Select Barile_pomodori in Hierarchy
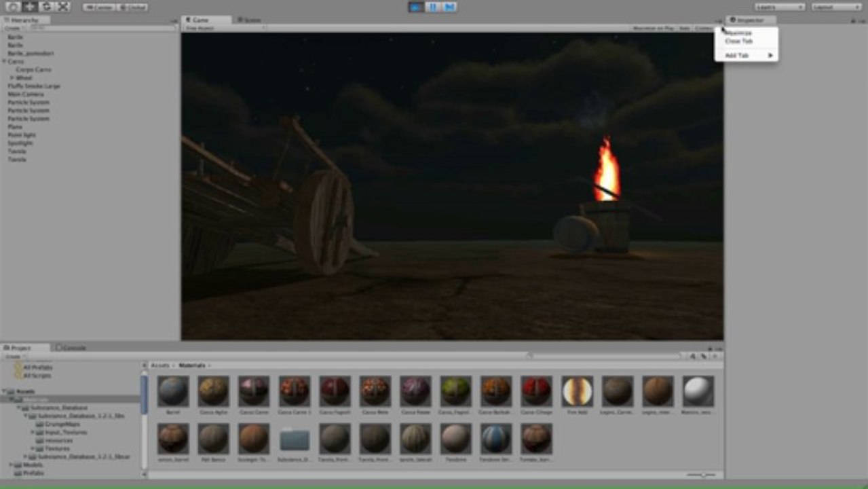The image size is (868, 489). click(x=31, y=53)
